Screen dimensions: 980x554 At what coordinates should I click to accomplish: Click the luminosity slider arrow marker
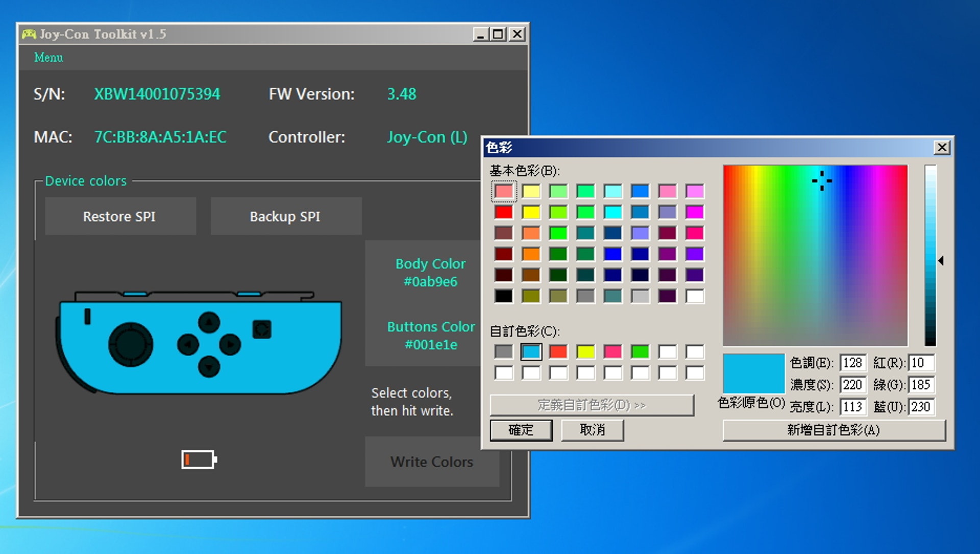[x=941, y=261]
